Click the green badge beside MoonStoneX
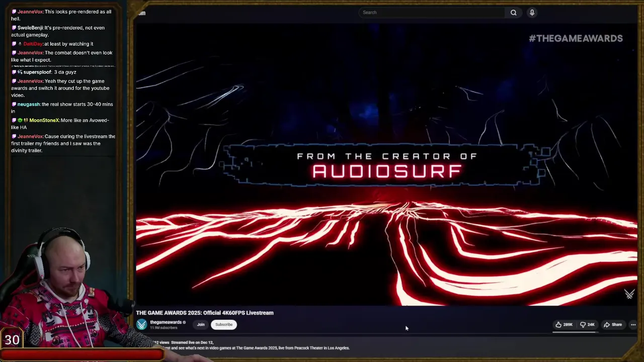 pyautogui.click(x=20, y=120)
